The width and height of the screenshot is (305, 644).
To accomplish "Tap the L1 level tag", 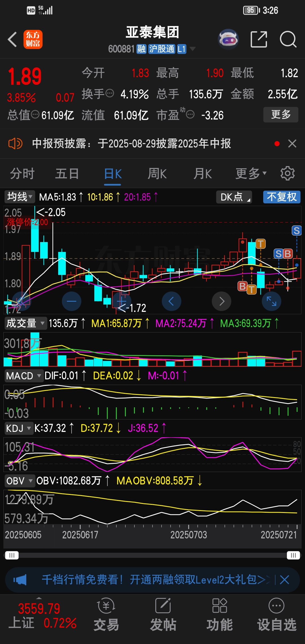I will click(x=182, y=49).
